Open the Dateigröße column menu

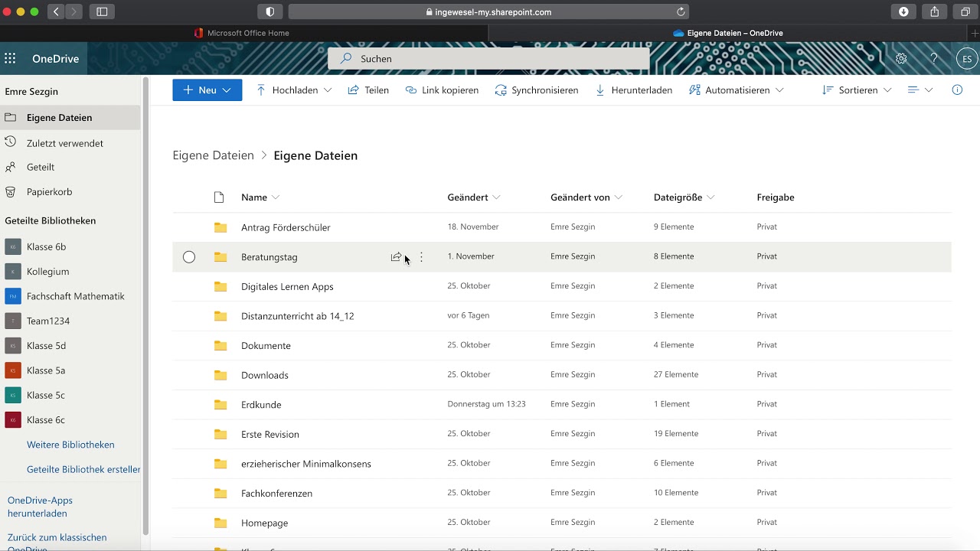click(x=684, y=197)
